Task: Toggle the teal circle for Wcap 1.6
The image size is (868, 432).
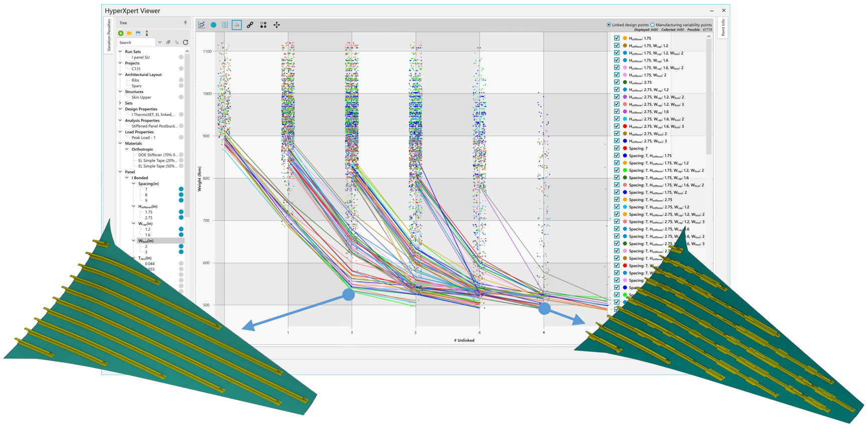Action: click(x=181, y=234)
